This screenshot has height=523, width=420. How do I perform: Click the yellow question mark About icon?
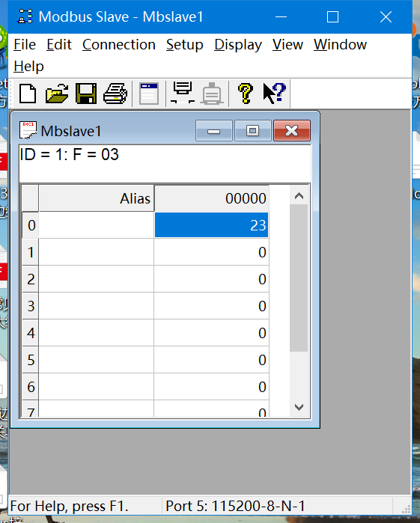click(x=246, y=94)
